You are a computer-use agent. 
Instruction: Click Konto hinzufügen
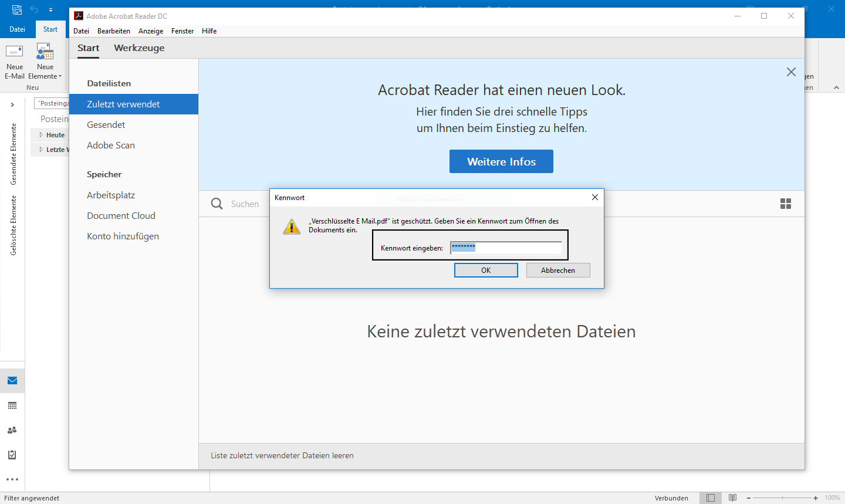pyautogui.click(x=123, y=236)
